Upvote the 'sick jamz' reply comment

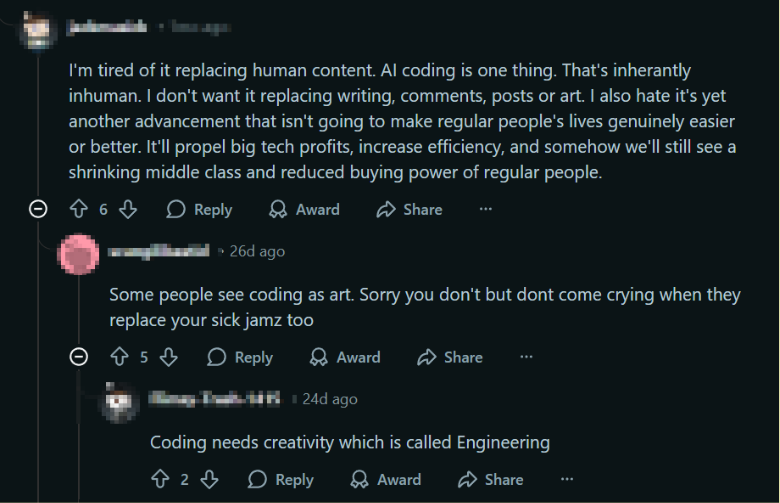(x=119, y=357)
